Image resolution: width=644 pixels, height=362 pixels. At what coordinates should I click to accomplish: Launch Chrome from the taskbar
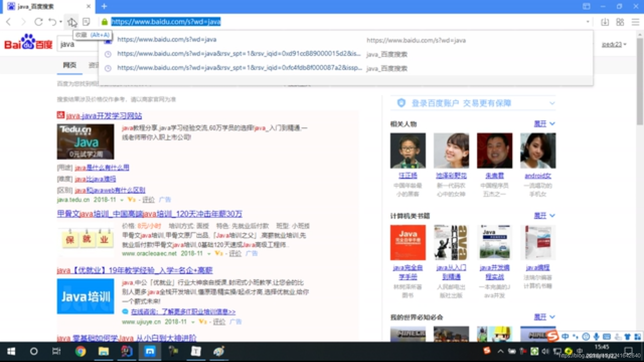(80, 351)
